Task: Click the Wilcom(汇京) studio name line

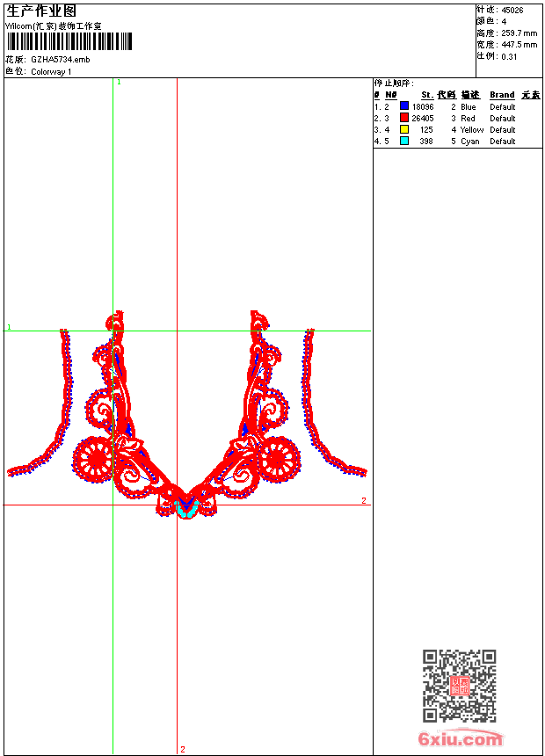Action: click(x=53, y=26)
